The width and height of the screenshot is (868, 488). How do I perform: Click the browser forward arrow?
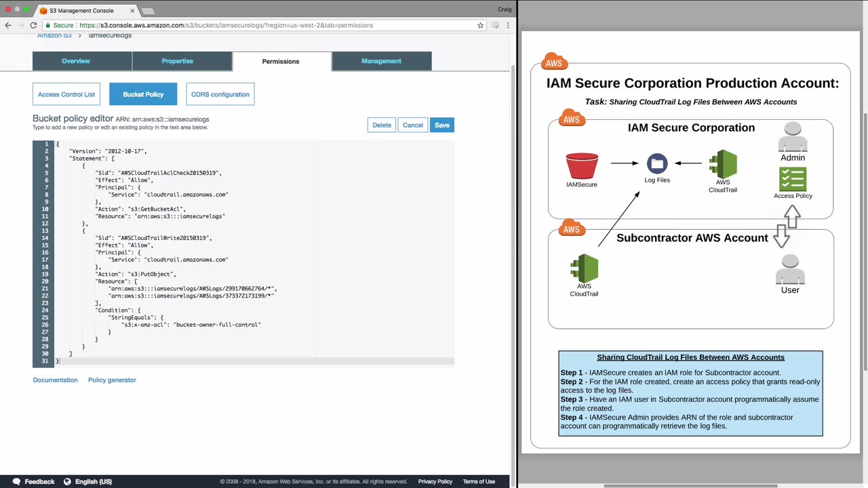coord(20,25)
